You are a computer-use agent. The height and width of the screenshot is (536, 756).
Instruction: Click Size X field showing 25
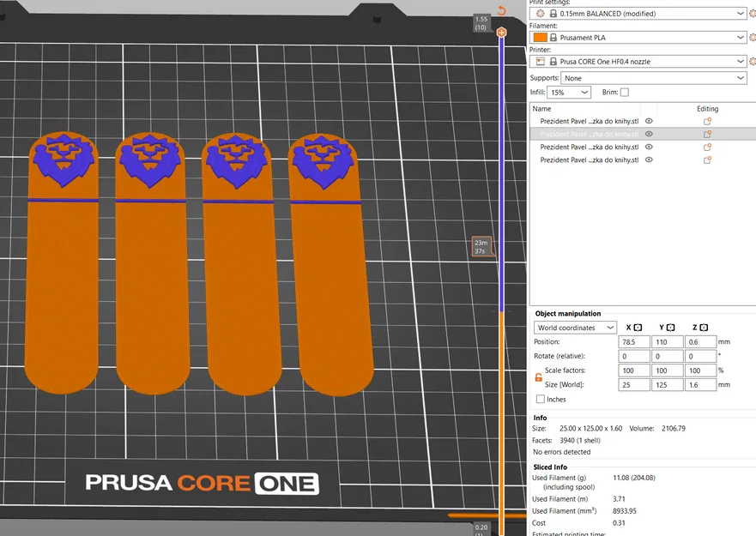click(634, 385)
